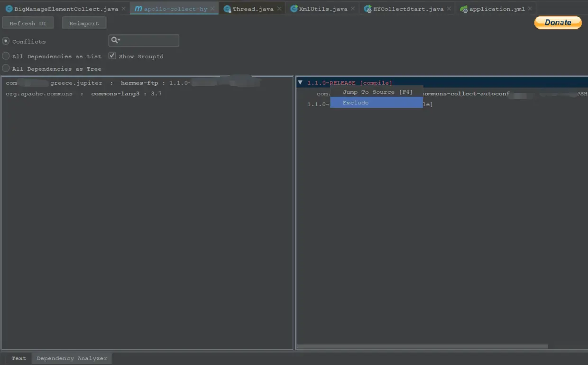The width and height of the screenshot is (588, 365).
Task: Click the Spring class icon on HYCollectStart.java tab
Action: click(x=367, y=9)
